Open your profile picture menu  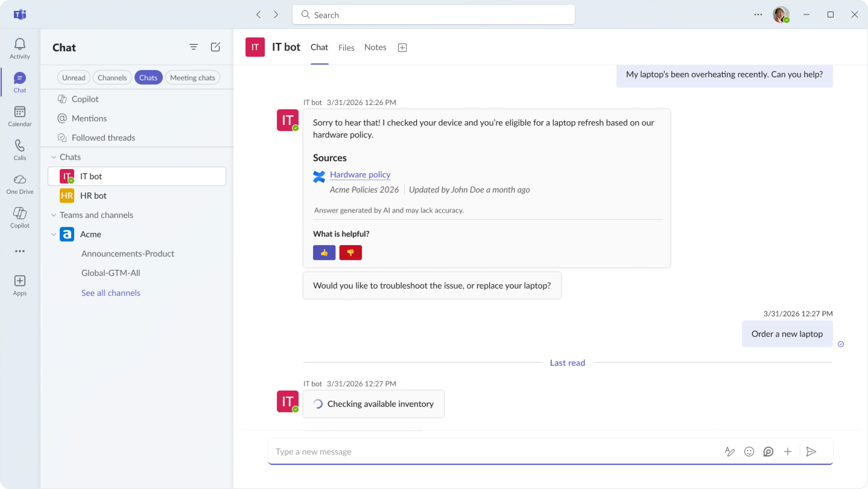(781, 14)
